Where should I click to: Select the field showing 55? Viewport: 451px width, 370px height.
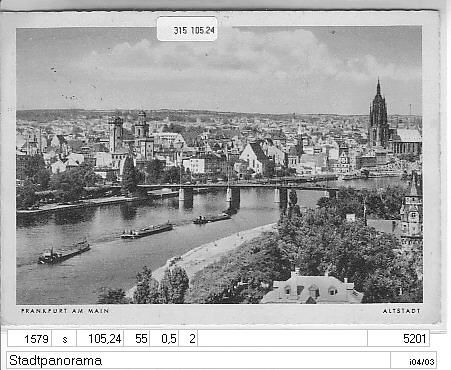coord(137,339)
